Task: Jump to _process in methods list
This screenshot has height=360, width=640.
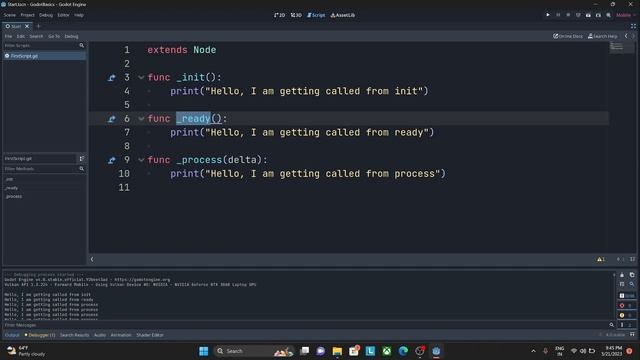Action: click(13, 196)
